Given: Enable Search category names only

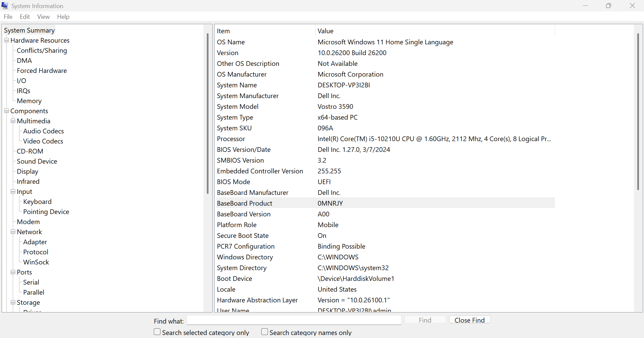Looking at the screenshot, I should tap(265, 332).
